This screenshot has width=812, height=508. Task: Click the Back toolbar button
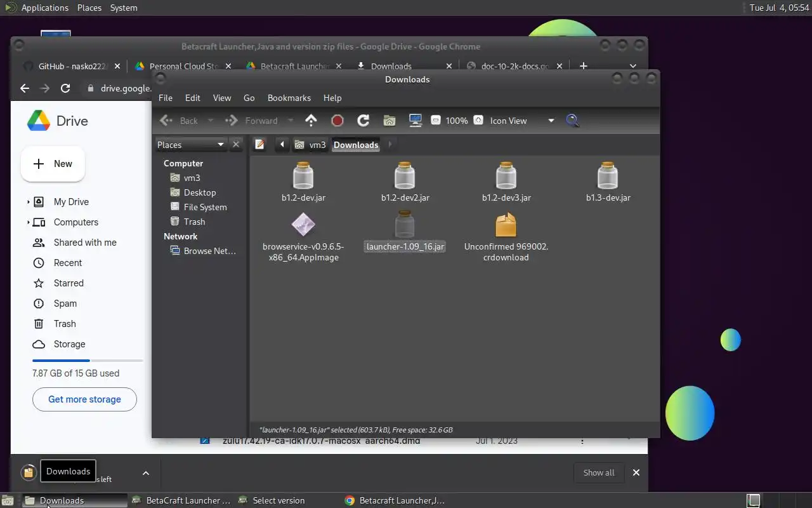click(x=180, y=121)
